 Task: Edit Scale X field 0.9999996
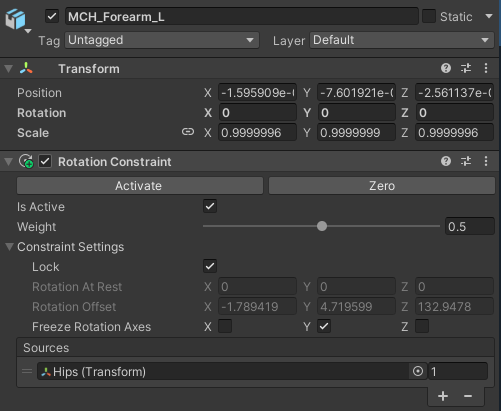point(257,133)
